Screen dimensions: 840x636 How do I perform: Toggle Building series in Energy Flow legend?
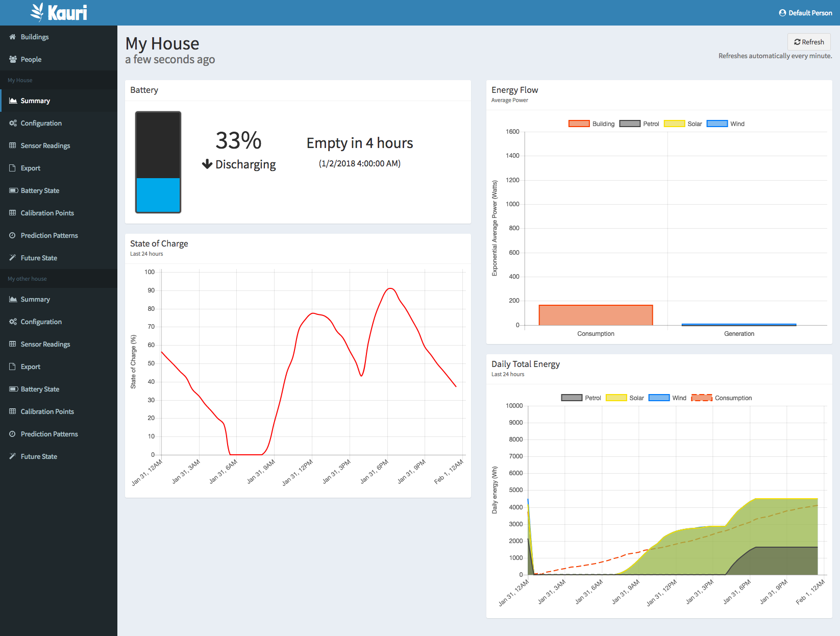(591, 124)
